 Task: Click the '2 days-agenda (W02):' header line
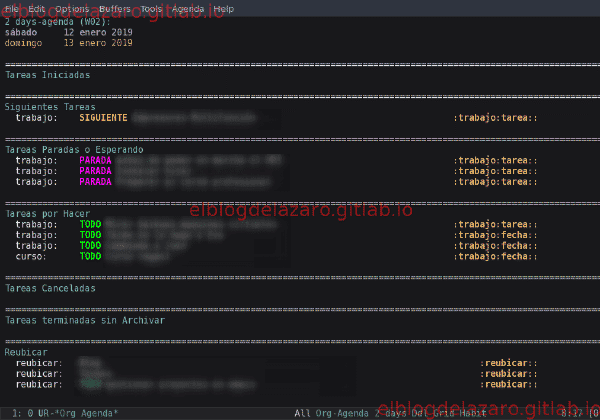pos(57,21)
